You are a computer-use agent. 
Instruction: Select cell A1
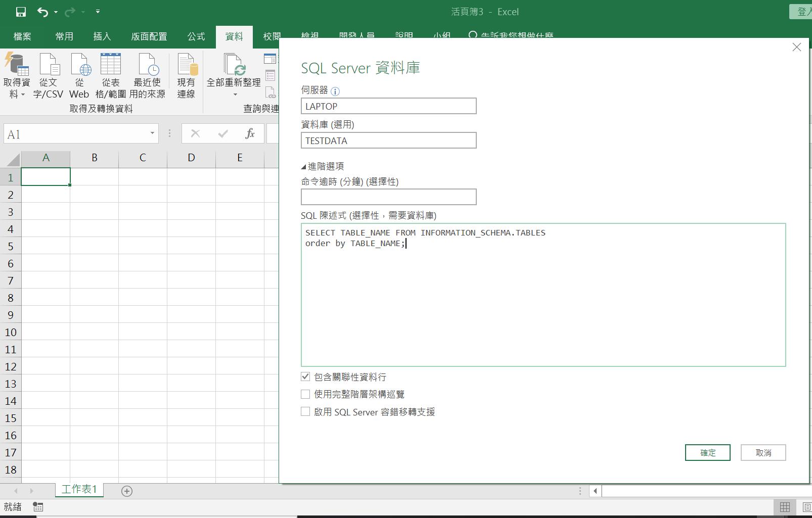pyautogui.click(x=46, y=177)
